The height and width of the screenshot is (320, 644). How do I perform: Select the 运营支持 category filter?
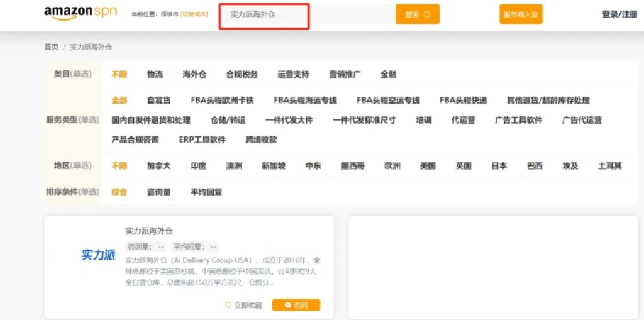293,74
